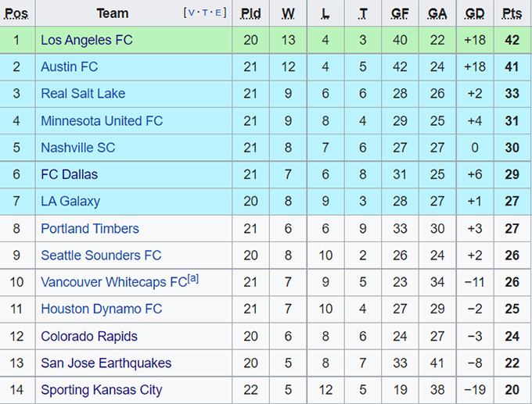The height and width of the screenshot is (404, 532).
Task: Open the FC Dallas link
Action: click(x=70, y=174)
